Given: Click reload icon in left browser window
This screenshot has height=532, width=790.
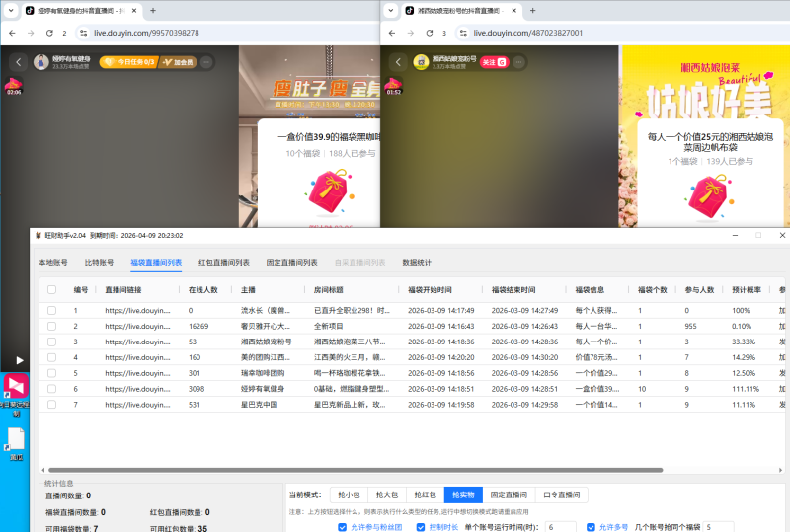Looking at the screenshot, I should point(49,33).
